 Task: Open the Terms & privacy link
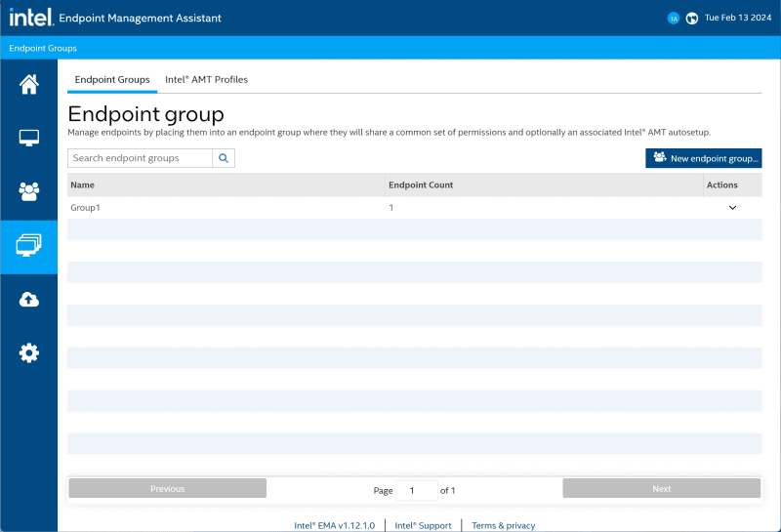[503, 525]
